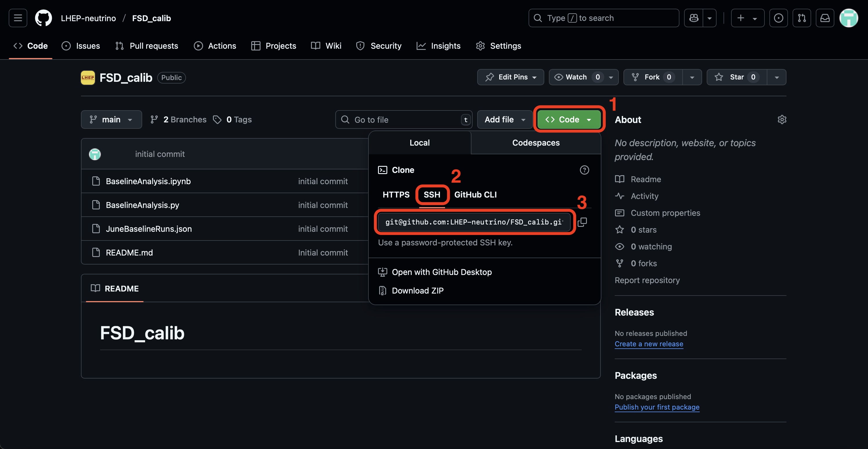This screenshot has height=449, width=868.
Task: Click Report repository
Action: tap(647, 280)
